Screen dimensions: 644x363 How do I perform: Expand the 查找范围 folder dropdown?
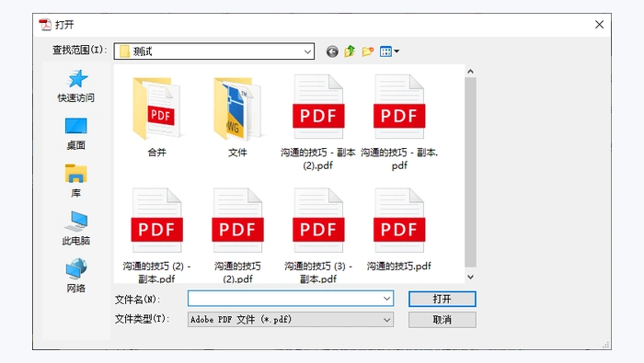[x=307, y=51]
